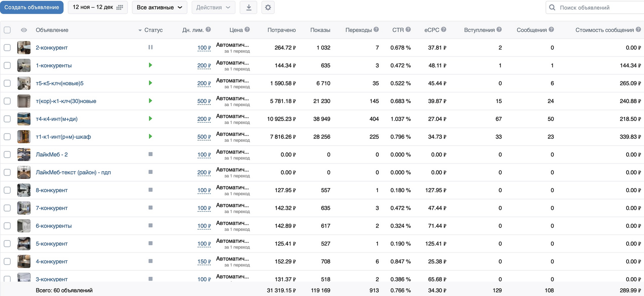Download statistics with the export arrow icon
This screenshot has height=296, width=644.
point(248,7)
